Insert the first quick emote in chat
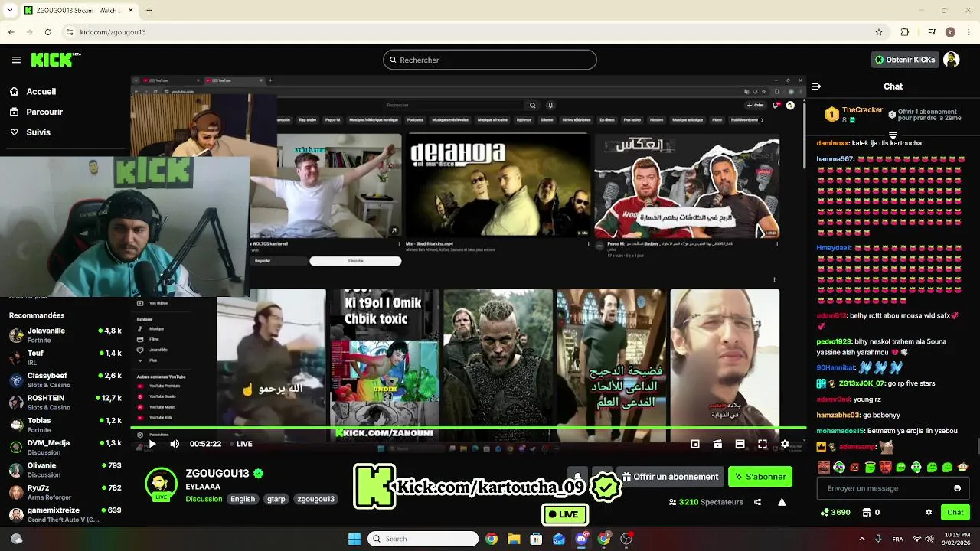The height and width of the screenshot is (551, 980). click(823, 467)
